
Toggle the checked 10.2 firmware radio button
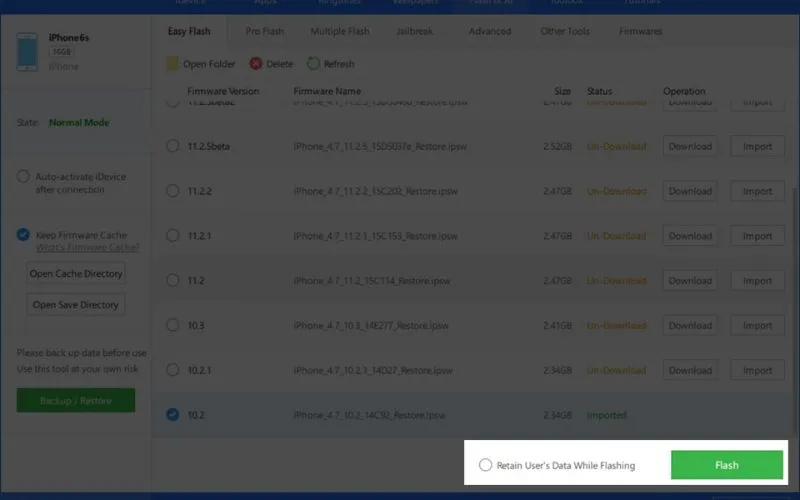coord(172,415)
